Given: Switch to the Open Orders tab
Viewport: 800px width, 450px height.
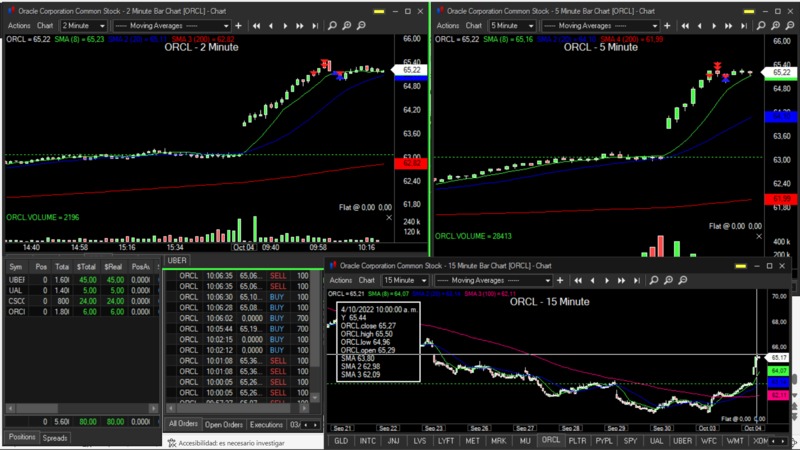Looking at the screenshot, I should tap(224, 425).
